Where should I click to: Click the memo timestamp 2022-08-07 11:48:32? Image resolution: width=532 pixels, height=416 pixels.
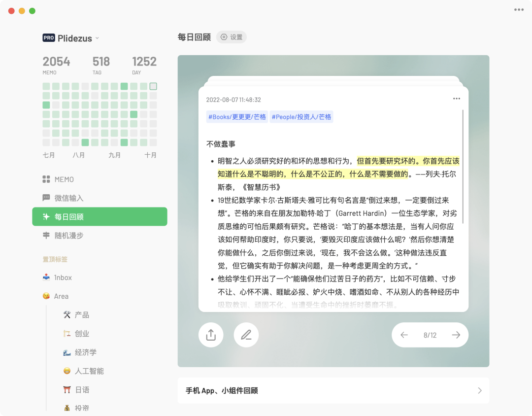coord(233,100)
